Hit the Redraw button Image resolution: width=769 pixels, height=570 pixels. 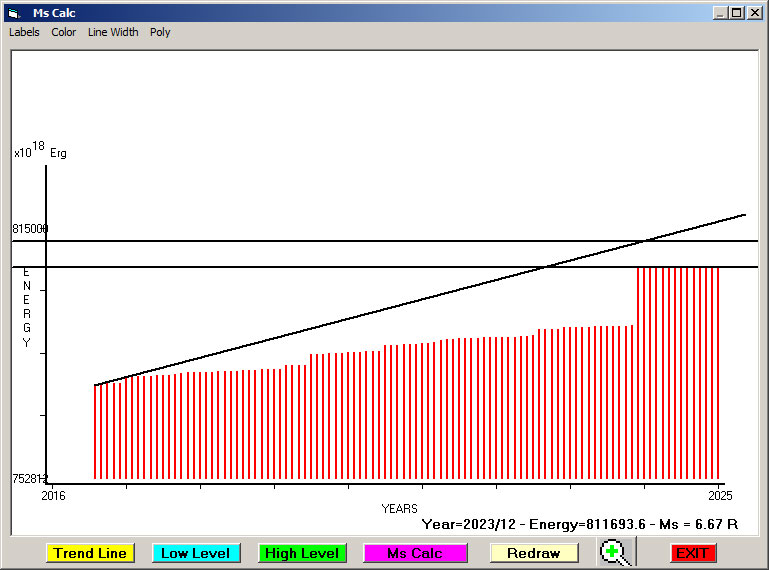pos(533,553)
